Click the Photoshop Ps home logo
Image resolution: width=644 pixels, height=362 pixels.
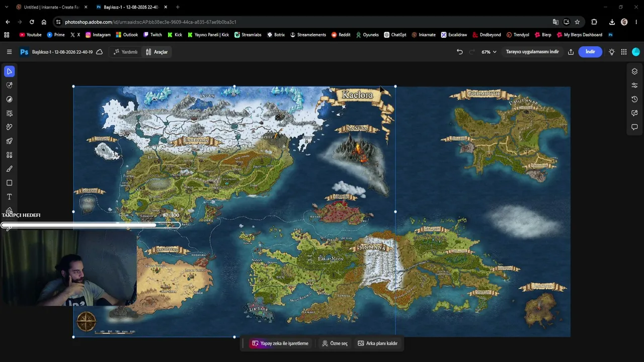24,52
